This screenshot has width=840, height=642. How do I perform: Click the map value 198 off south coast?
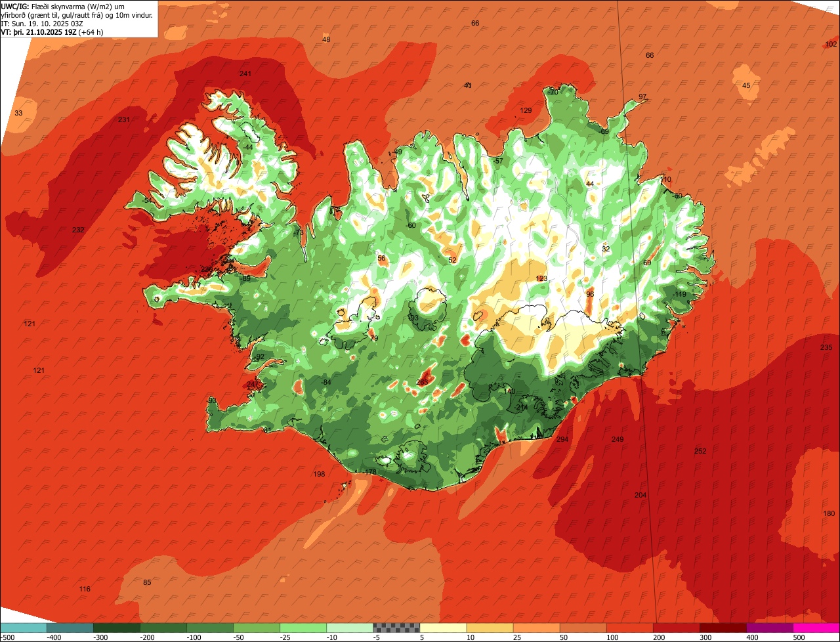pos(320,474)
